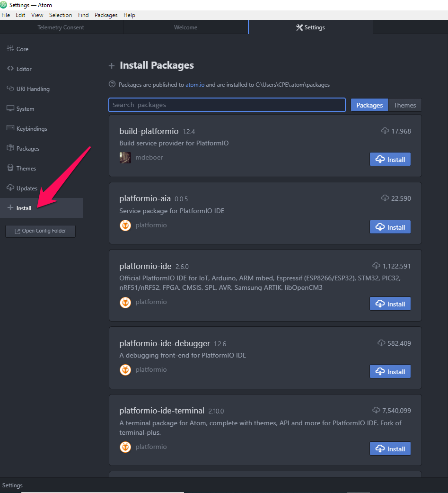This screenshot has height=493, width=448.
Task: Click the Core sliders icon
Action: click(x=10, y=48)
